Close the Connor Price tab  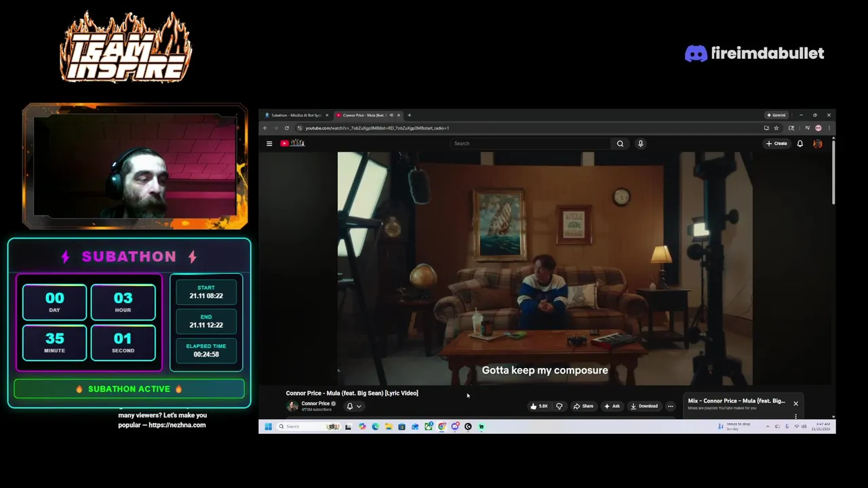[x=399, y=115]
